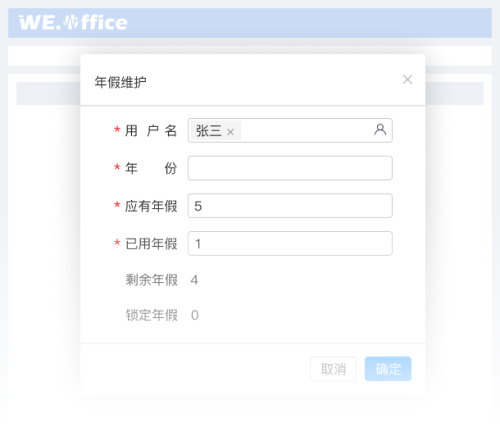Click the 年份 field label

(x=151, y=168)
